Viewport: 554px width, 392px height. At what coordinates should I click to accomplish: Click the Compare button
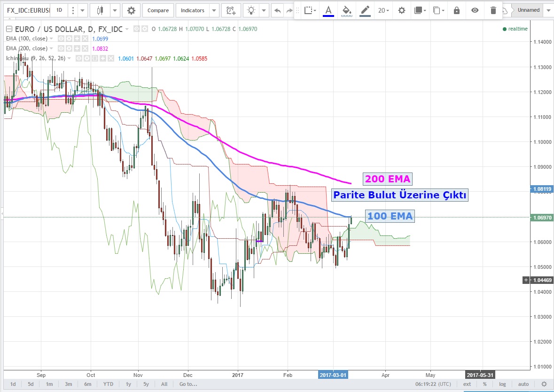coord(158,10)
